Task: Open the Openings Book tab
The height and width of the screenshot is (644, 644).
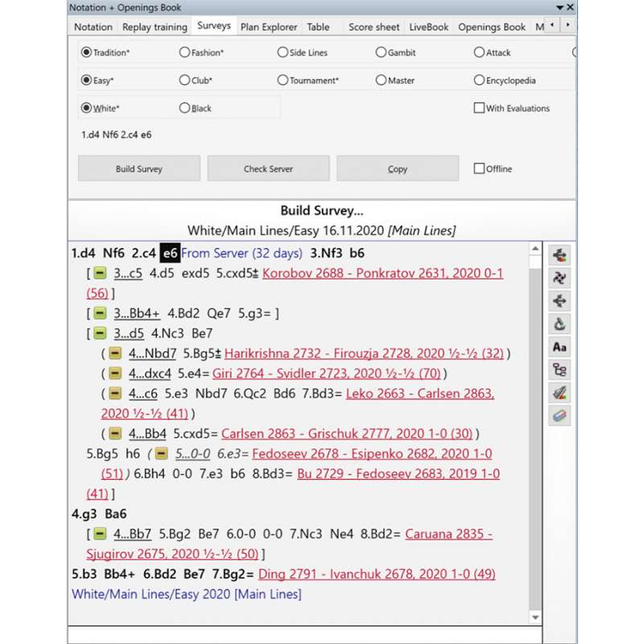Action: pos(492,27)
